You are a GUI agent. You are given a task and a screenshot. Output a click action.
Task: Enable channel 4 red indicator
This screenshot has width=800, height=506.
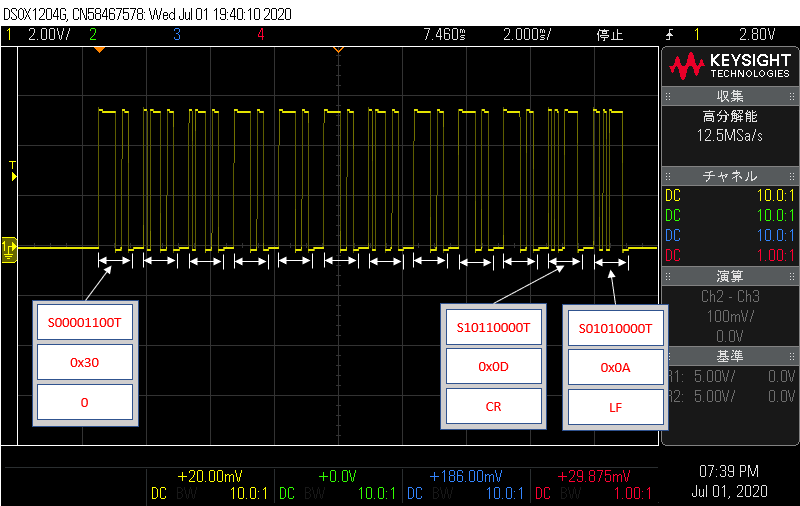pos(260,34)
